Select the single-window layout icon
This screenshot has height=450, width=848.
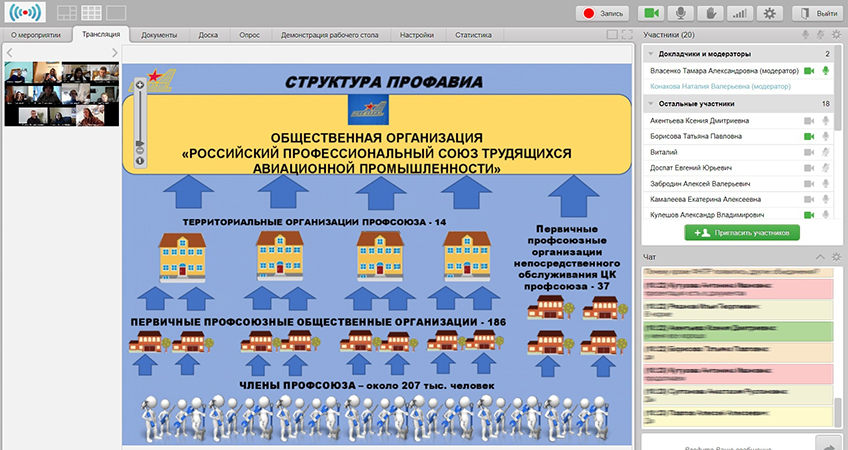coord(116,13)
